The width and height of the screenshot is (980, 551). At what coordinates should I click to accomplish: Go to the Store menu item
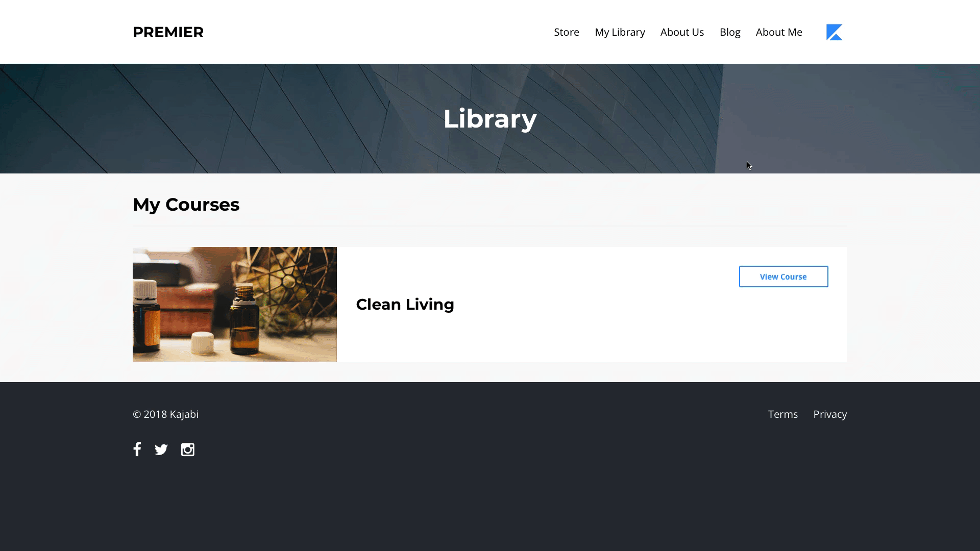pos(566,32)
